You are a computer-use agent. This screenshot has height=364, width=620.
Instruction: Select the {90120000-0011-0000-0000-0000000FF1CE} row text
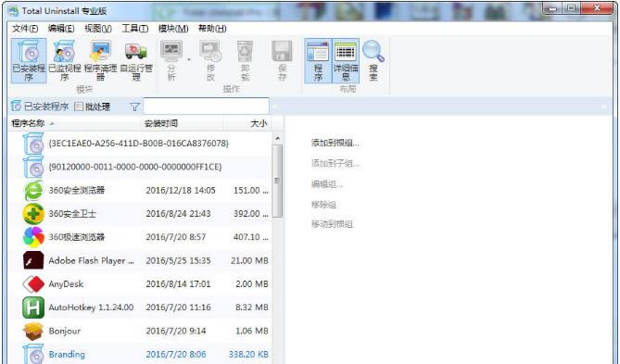click(x=134, y=167)
